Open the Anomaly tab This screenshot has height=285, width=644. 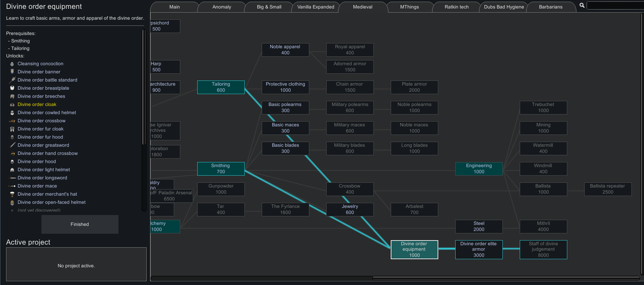coord(222,7)
